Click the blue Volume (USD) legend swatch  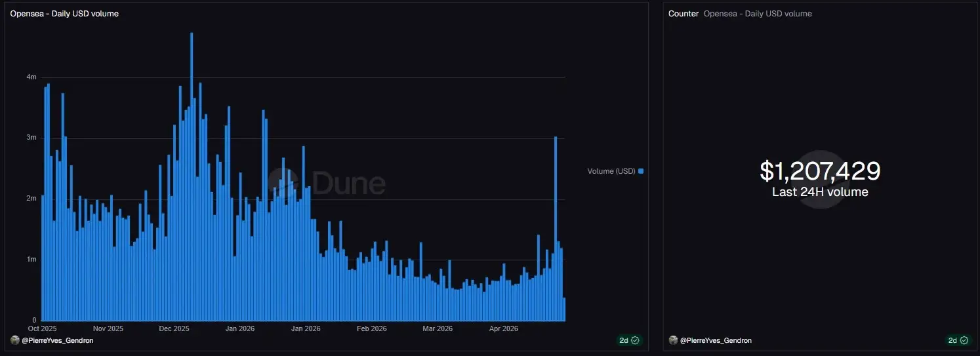point(641,171)
